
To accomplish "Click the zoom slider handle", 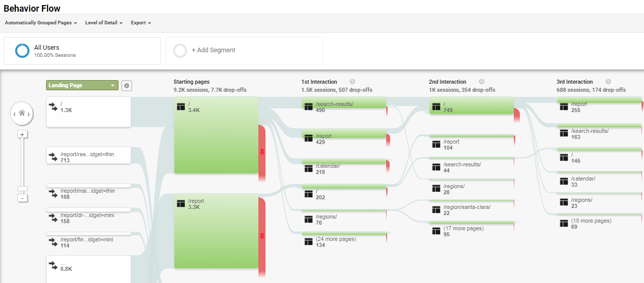I will point(22,189).
